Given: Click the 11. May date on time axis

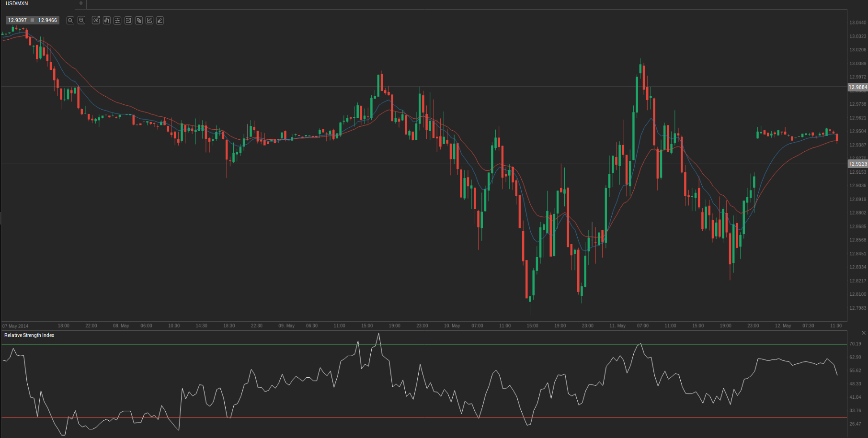Looking at the screenshot, I should [617, 326].
